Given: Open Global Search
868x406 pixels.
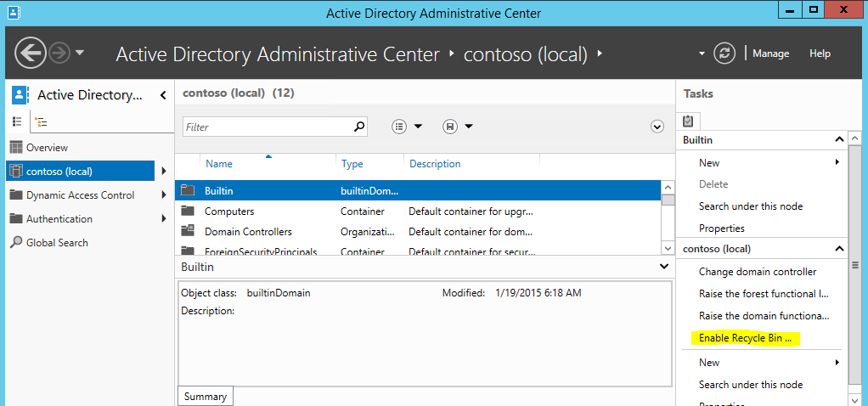Looking at the screenshot, I should 57,243.
